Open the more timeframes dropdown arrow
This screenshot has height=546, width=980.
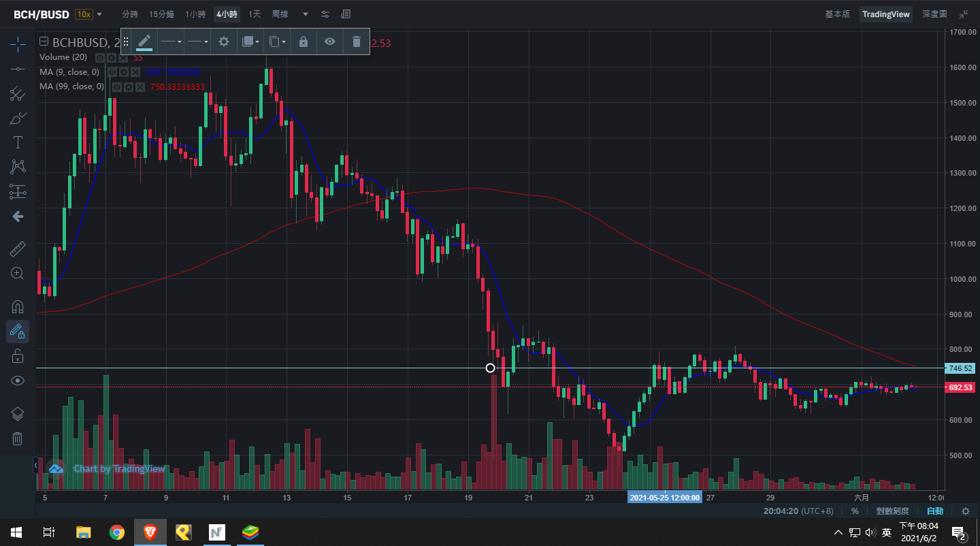pyautogui.click(x=305, y=14)
